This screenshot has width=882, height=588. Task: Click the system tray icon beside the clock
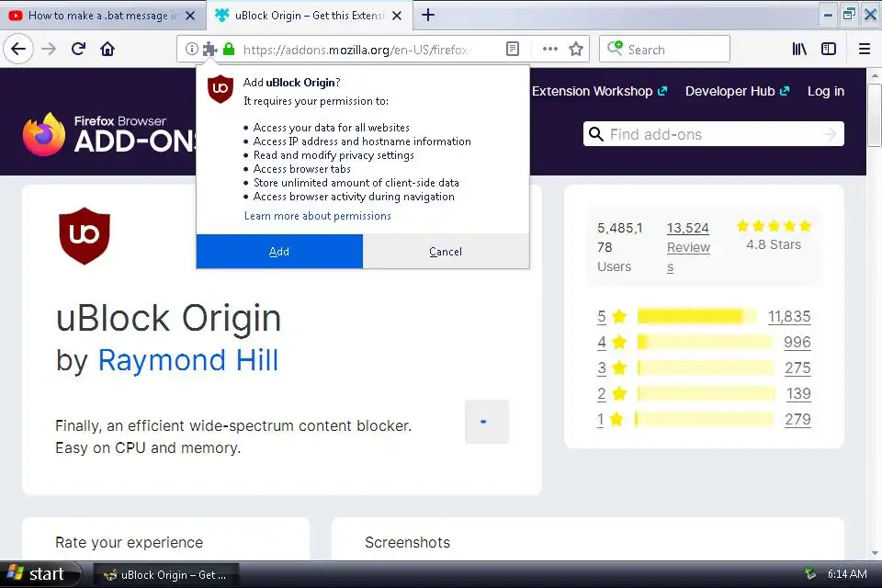(810, 574)
